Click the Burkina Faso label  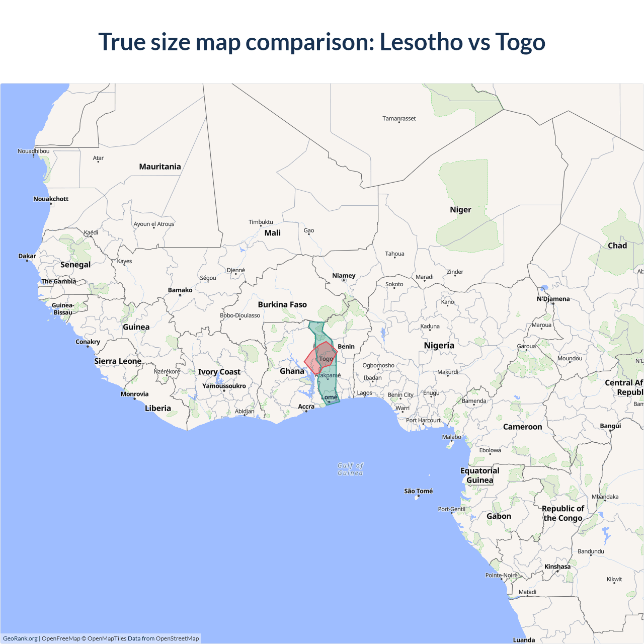282,304
